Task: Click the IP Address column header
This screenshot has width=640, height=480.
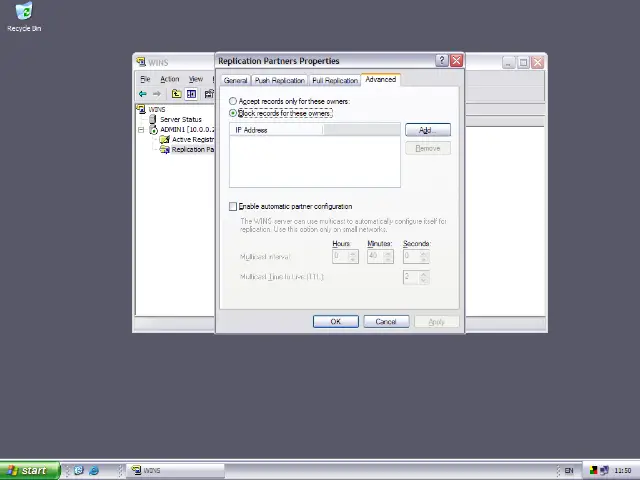Action: 277,130
